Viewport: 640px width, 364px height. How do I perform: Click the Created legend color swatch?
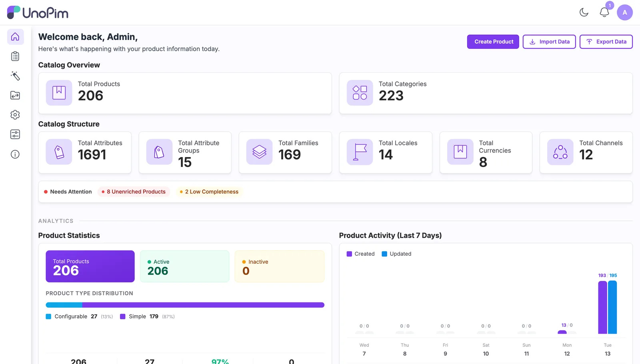[349, 254]
